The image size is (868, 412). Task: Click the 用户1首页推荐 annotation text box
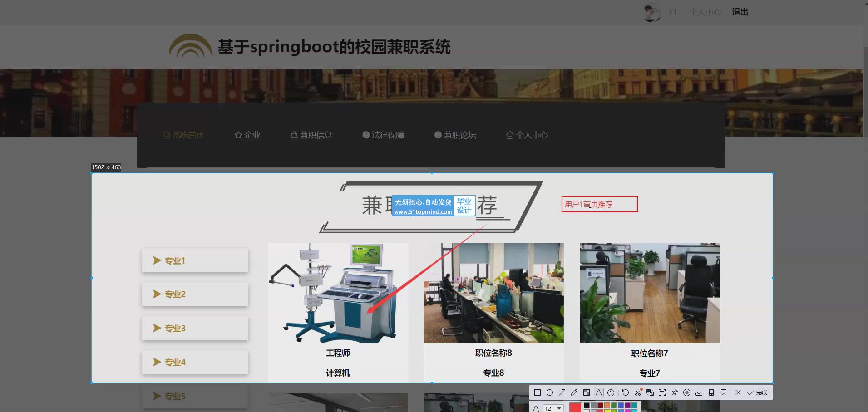(599, 204)
